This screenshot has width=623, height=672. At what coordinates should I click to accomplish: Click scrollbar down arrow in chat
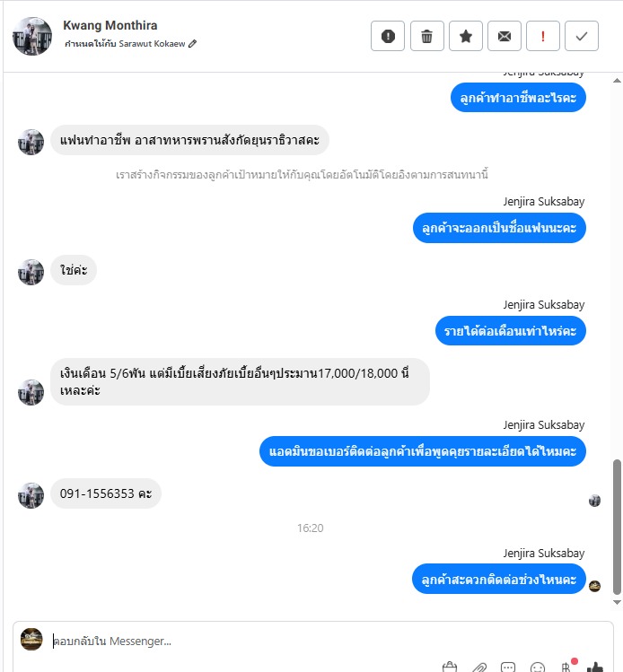pyautogui.click(x=617, y=602)
